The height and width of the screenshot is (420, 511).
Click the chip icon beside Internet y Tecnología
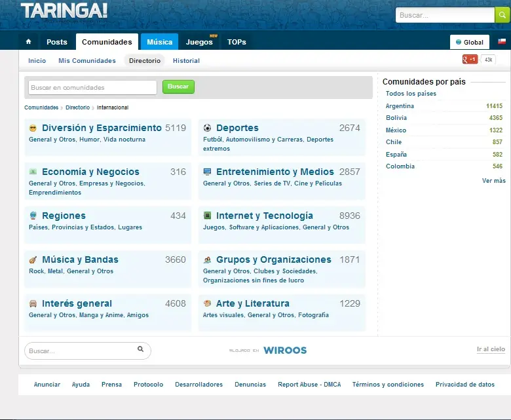207,216
